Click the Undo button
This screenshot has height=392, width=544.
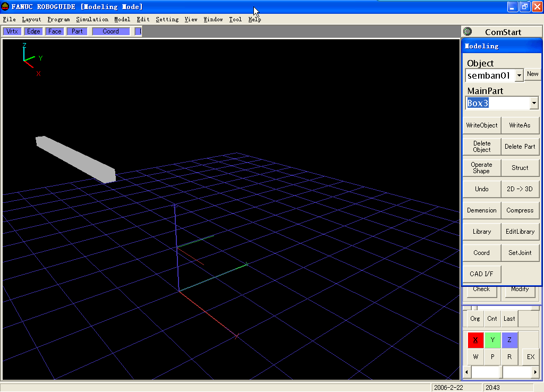481,189
